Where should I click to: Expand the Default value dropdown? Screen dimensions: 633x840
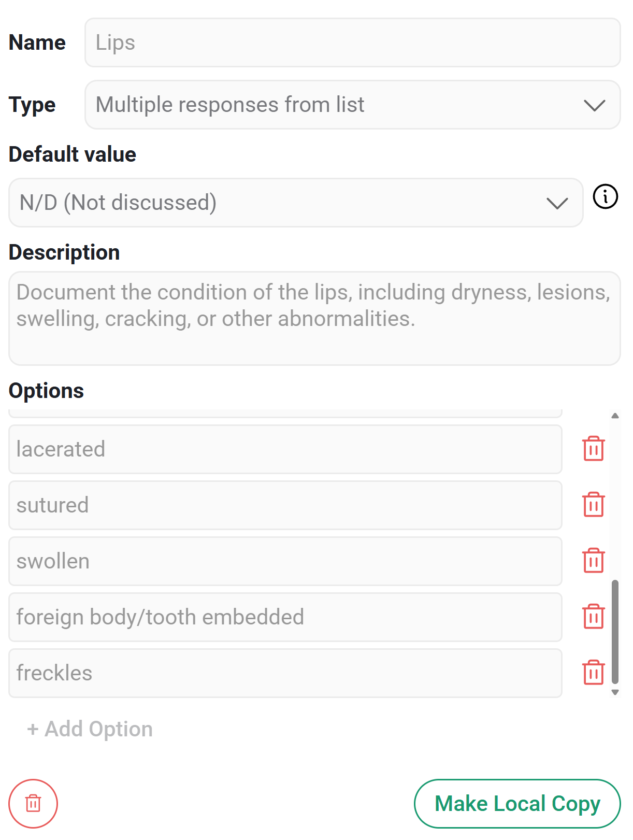(x=296, y=203)
